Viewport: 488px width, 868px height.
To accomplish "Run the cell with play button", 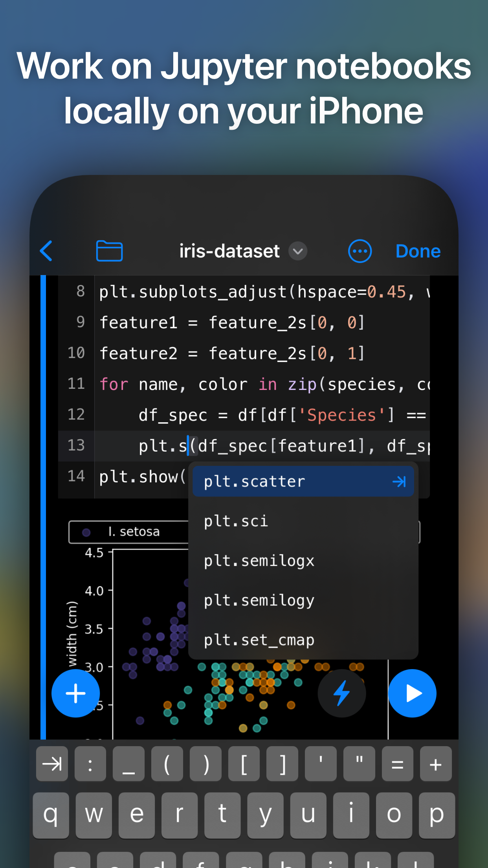I will [412, 693].
